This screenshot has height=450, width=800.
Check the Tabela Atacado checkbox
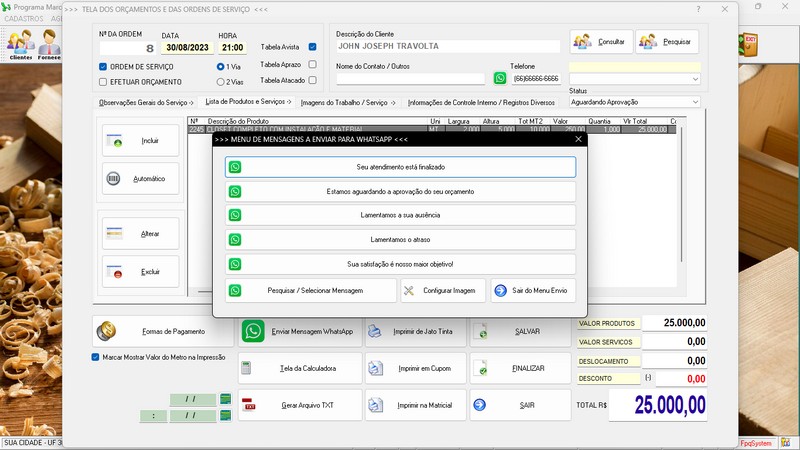(313, 80)
